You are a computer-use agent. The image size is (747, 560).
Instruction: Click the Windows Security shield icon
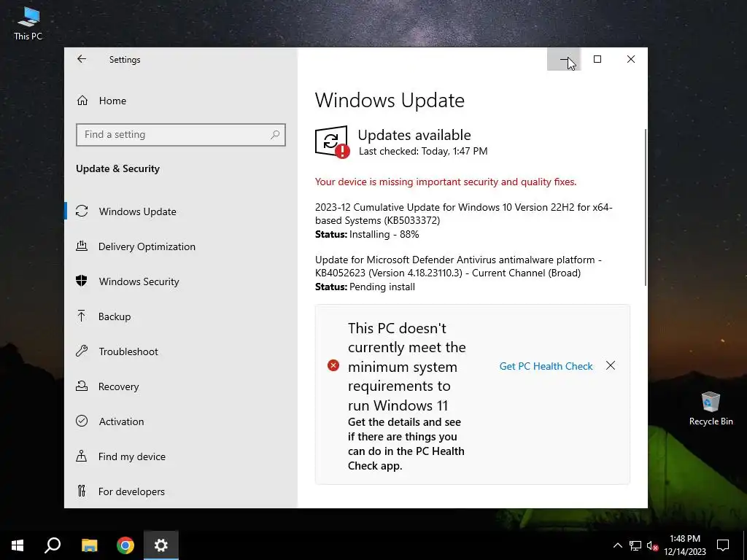click(x=82, y=281)
